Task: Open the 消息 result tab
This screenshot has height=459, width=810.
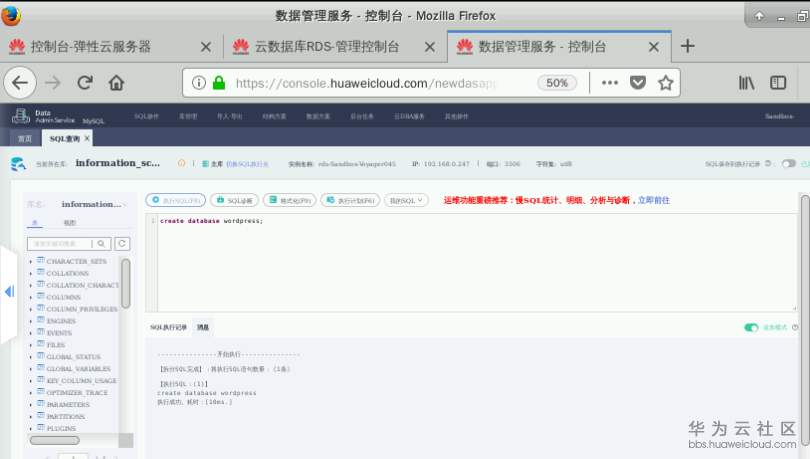Action: tap(202, 327)
